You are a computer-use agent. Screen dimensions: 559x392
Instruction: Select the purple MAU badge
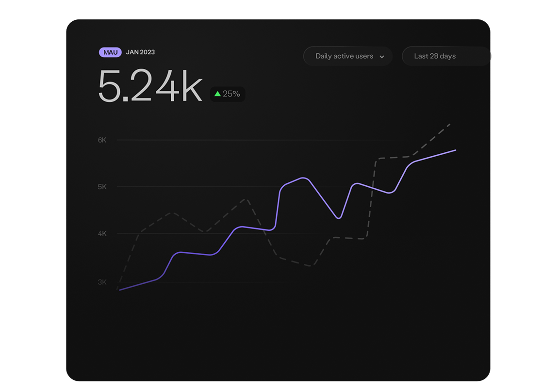tap(110, 52)
